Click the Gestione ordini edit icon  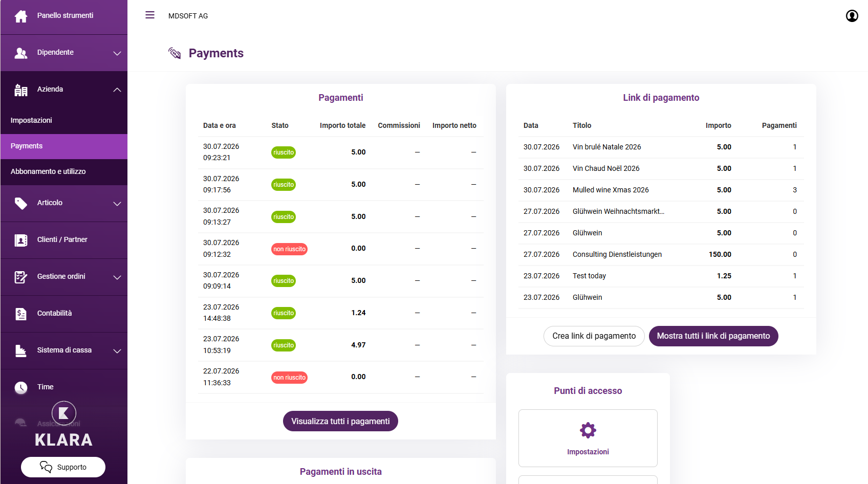tap(21, 277)
